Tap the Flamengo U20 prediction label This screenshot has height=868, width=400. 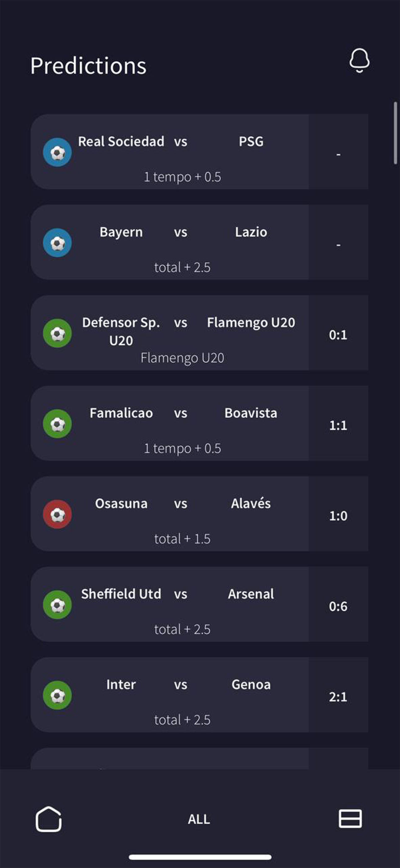182,358
